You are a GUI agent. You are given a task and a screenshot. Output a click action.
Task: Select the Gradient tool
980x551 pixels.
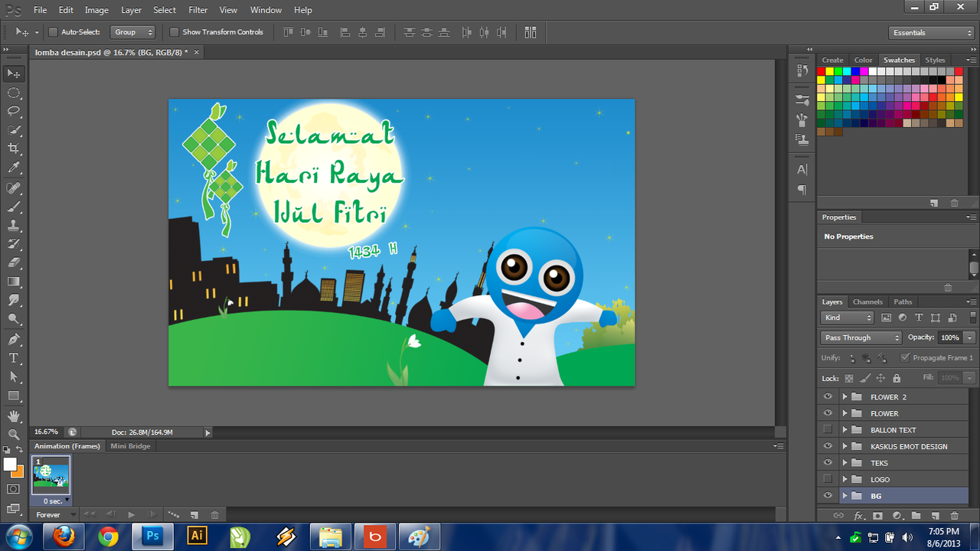[14, 282]
